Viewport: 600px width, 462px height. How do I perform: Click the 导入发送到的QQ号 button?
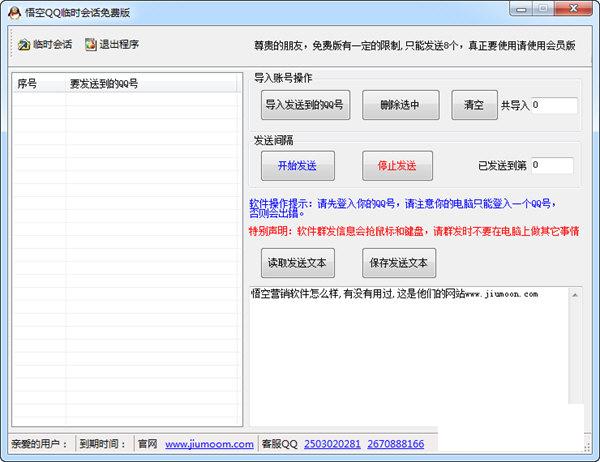tap(305, 105)
